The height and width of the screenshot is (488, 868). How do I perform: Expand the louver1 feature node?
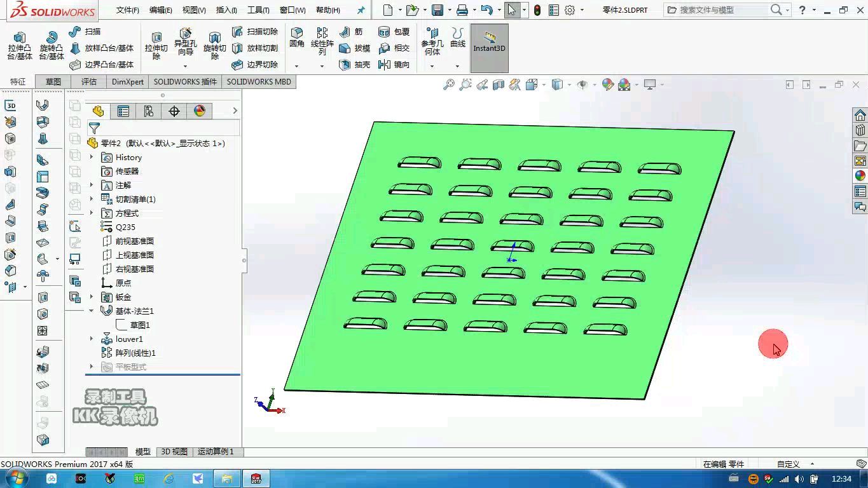(x=92, y=339)
